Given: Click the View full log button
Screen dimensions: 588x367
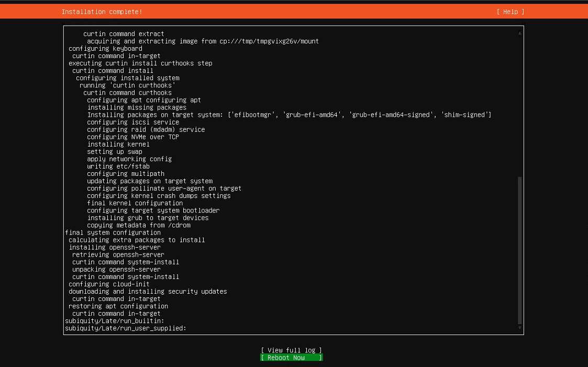Looking at the screenshot, I should pyautogui.click(x=291, y=350).
